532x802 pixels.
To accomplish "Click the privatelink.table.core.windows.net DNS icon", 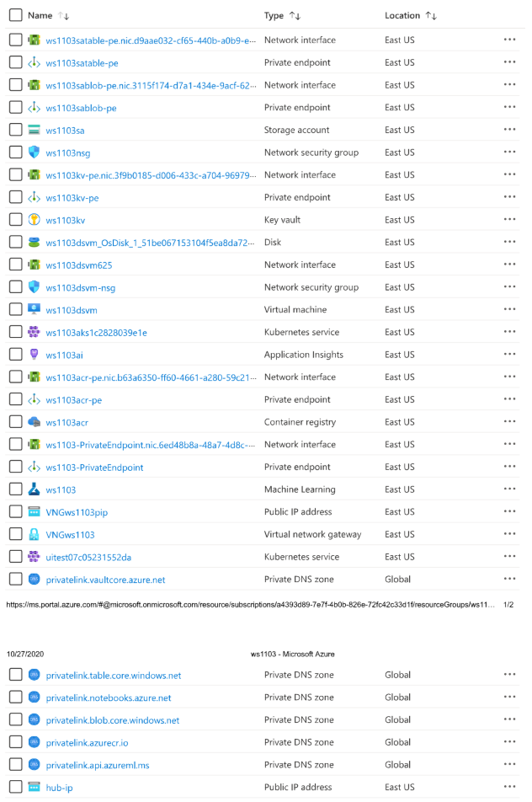I will point(34,675).
